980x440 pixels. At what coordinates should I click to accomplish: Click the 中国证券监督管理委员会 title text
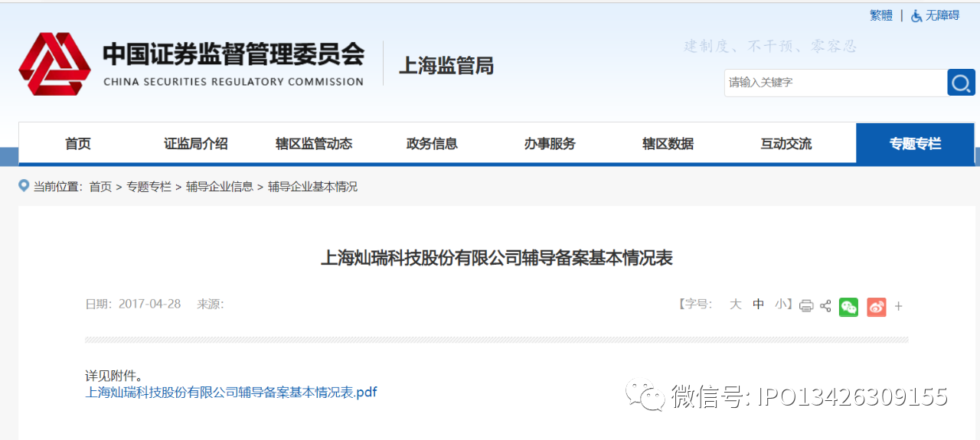234,54
